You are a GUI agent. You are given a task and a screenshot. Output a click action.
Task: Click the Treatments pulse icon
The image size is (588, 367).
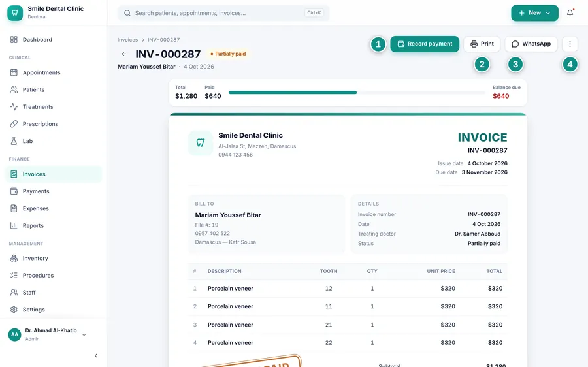14,107
